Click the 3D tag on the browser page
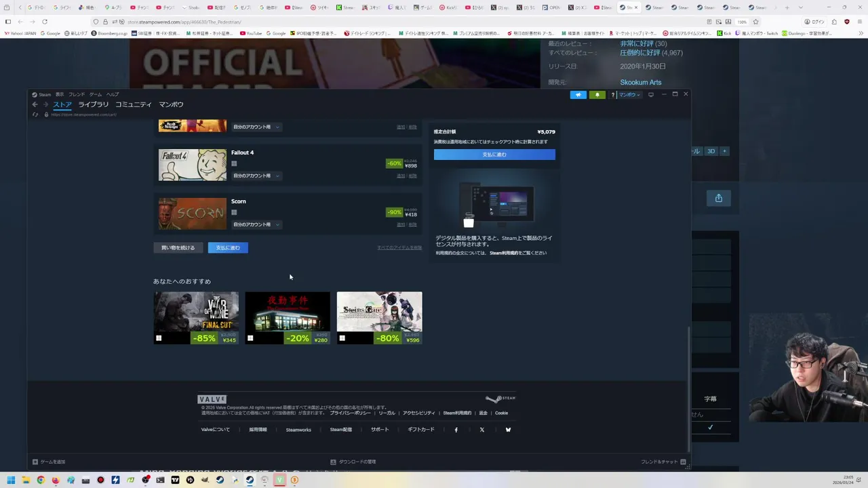The image size is (868, 488). coord(711,151)
